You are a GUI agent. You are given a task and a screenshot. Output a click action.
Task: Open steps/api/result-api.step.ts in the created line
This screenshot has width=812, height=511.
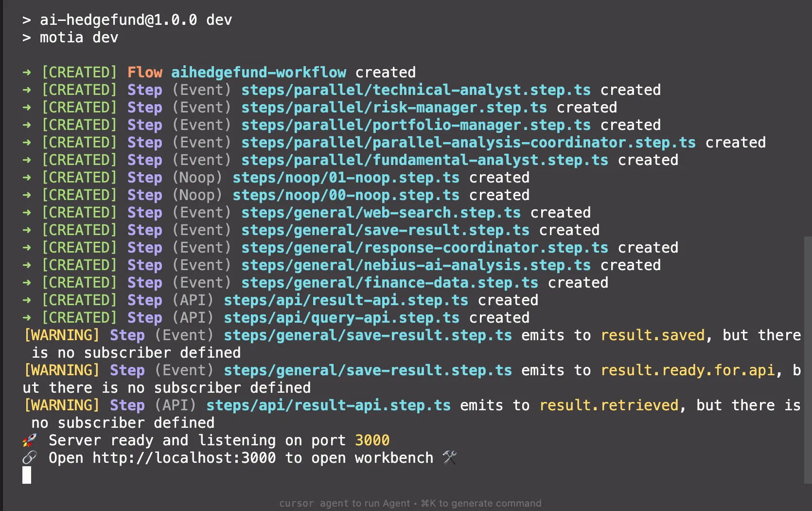pos(346,300)
